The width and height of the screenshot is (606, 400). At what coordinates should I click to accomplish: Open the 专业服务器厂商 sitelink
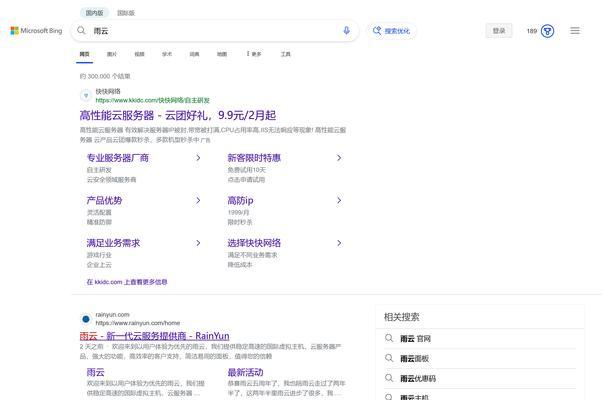(x=117, y=158)
